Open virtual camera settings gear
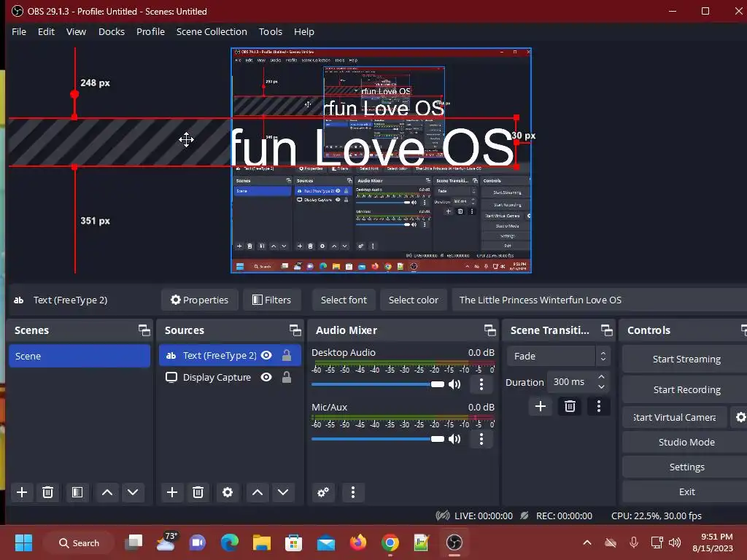 pyautogui.click(x=740, y=417)
